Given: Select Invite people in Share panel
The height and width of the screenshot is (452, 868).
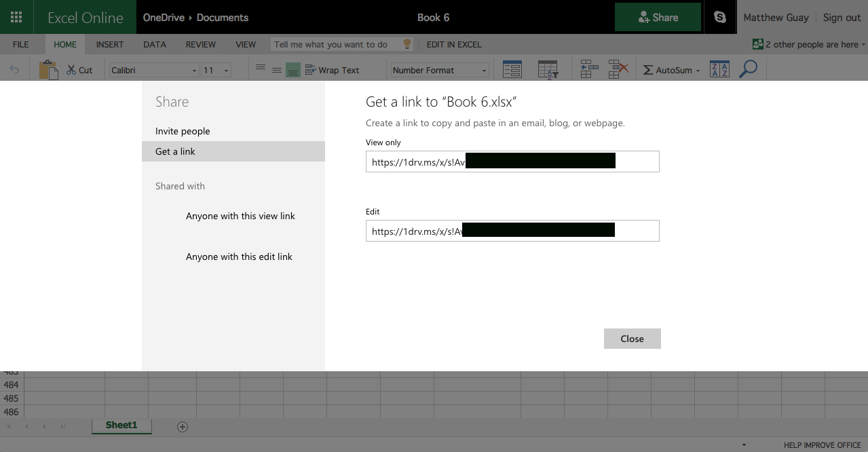Looking at the screenshot, I should (x=183, y=131).
